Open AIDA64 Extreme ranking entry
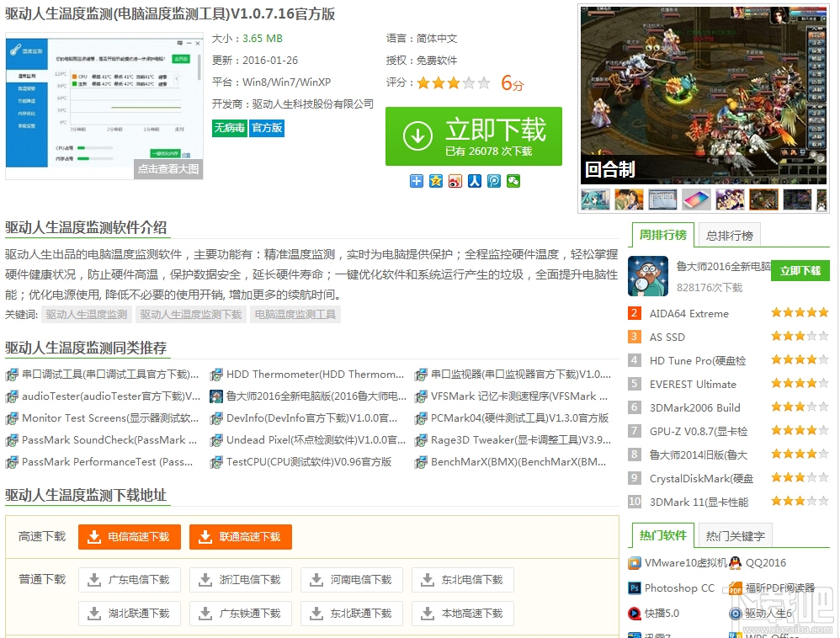Screen dimensions: 840x638 (689, 314)
